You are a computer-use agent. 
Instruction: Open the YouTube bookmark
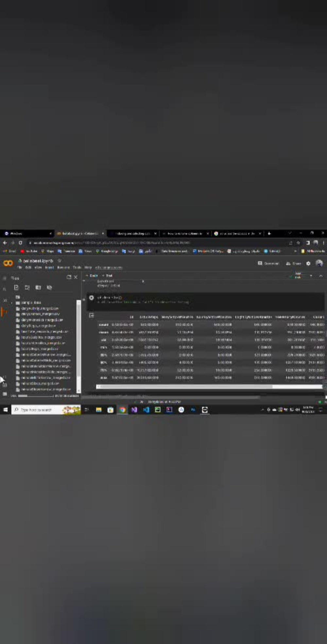(x=29, y=251)
